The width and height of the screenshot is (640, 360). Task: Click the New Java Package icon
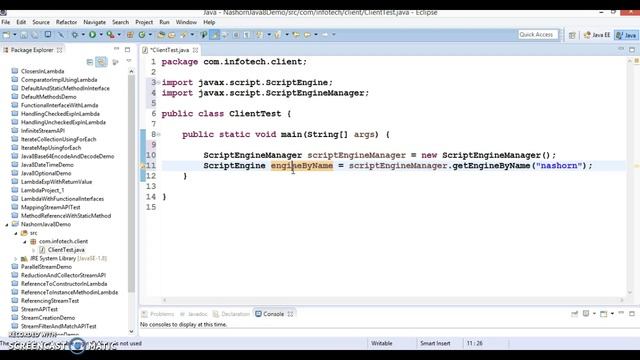[130, 35]
